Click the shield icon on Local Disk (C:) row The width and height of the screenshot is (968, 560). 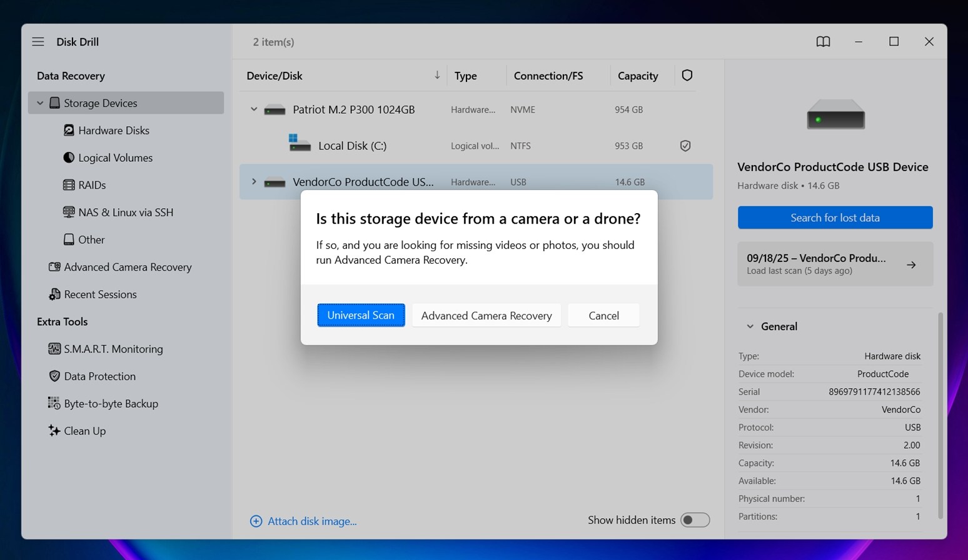685,146
